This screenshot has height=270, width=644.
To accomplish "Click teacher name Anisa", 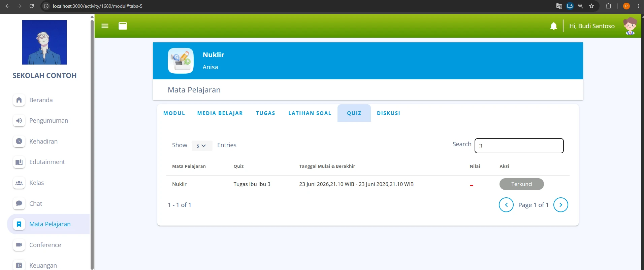I will [x=210, y=67].
